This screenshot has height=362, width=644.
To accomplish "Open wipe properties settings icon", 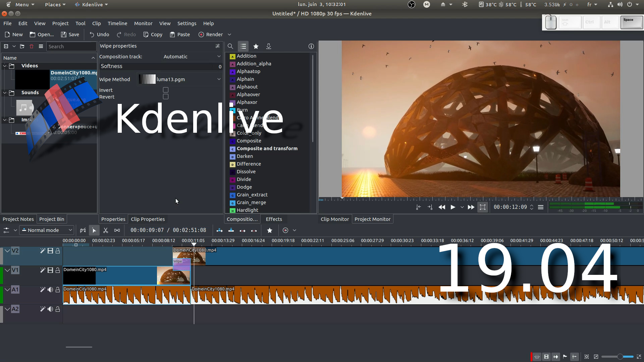I will point(218,46).
